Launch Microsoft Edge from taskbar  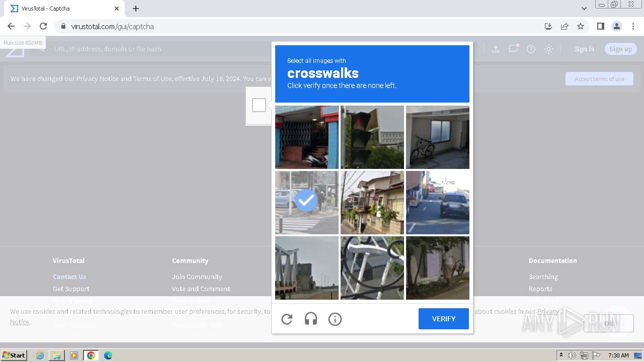coord(108,355)
